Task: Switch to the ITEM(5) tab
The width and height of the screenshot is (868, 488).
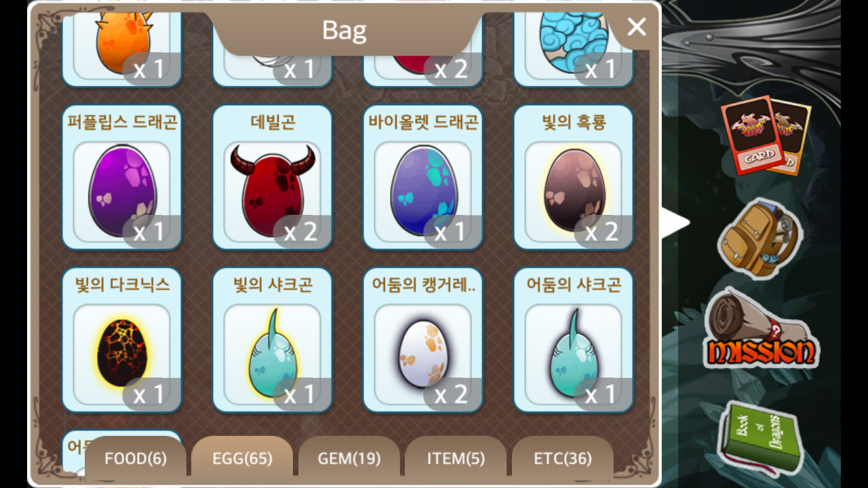Action: 456,459
